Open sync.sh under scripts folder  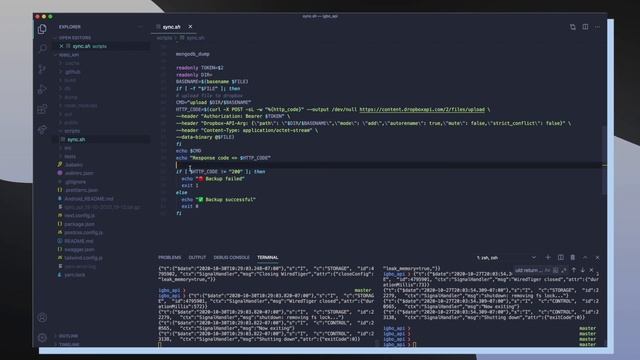click(x=76, y=140)
